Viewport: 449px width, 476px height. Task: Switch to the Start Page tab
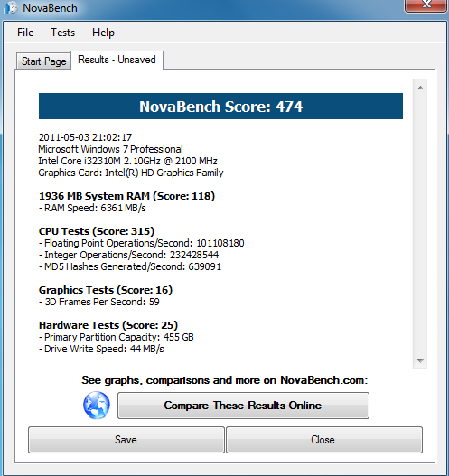coord(43,61)
